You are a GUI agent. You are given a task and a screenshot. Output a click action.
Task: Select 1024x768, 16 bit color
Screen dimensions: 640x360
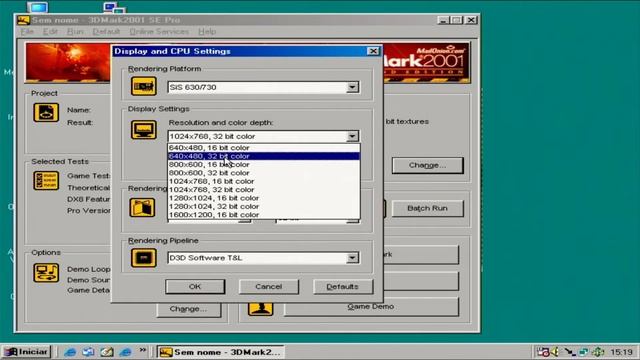coord(264,181)
